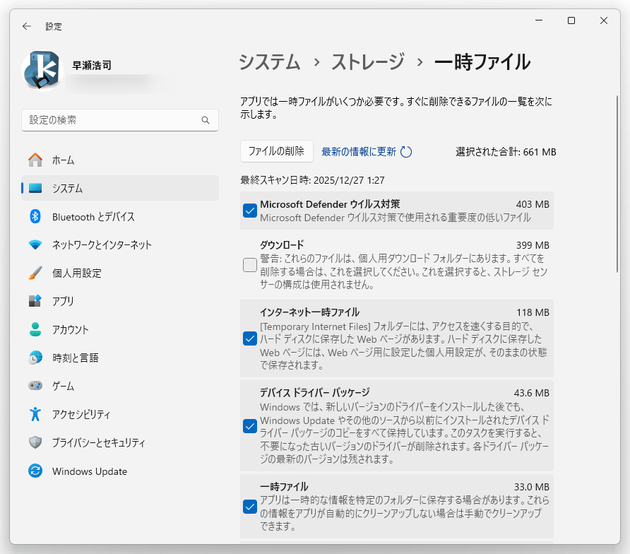The image size is (630, 554).
Task: Click the search magnifier icon
Action: (x=205, y=120)
